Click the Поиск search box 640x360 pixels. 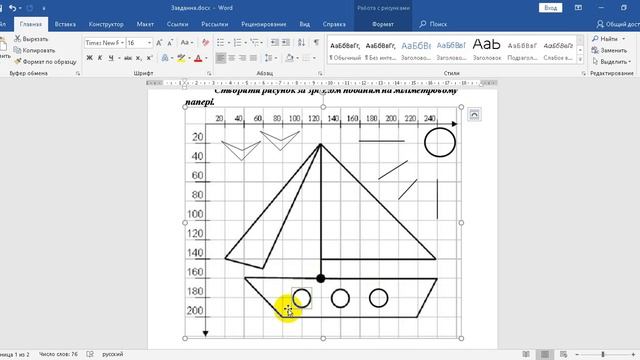click(433, 24)
